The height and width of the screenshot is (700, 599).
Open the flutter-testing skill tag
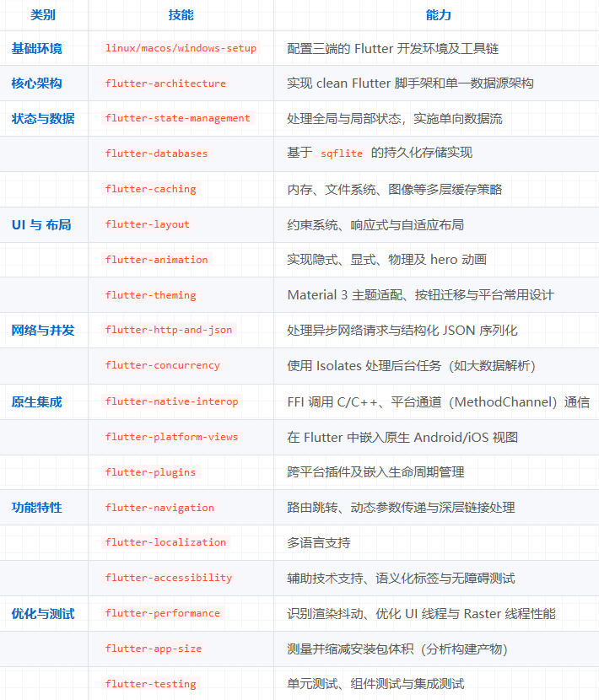[x=150, y=684]
